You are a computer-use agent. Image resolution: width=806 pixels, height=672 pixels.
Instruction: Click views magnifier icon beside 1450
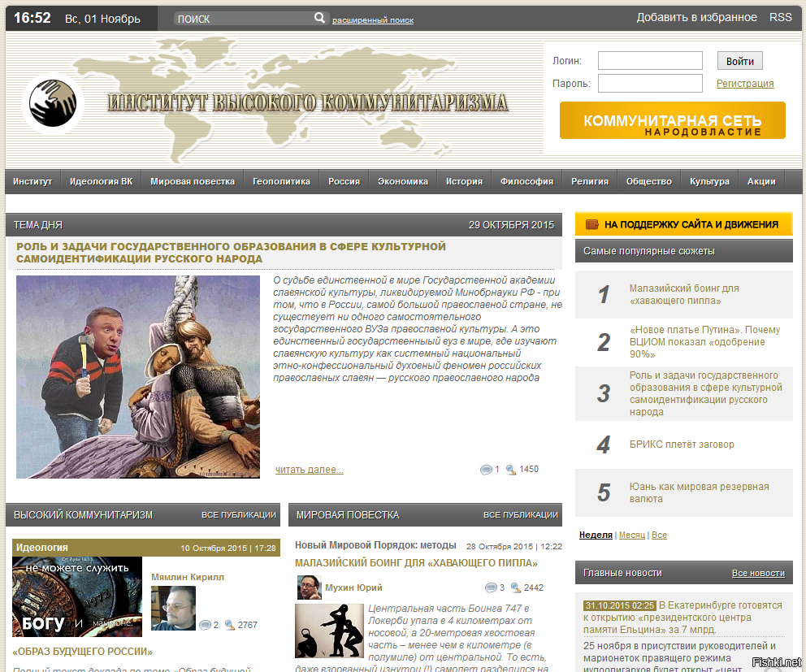click(511, 470)
